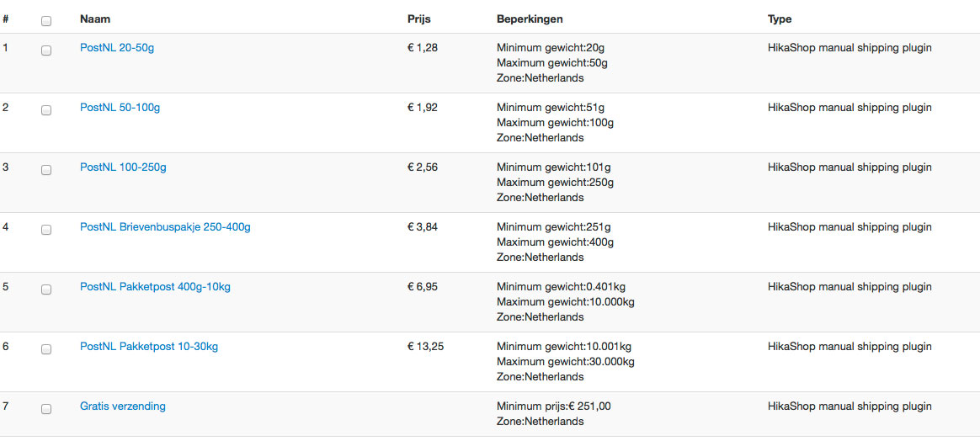Click the PostNL Pakketpost 400g-10kg link
The height and width of the screenshot is (441, 980).
[x=155, y=287]
